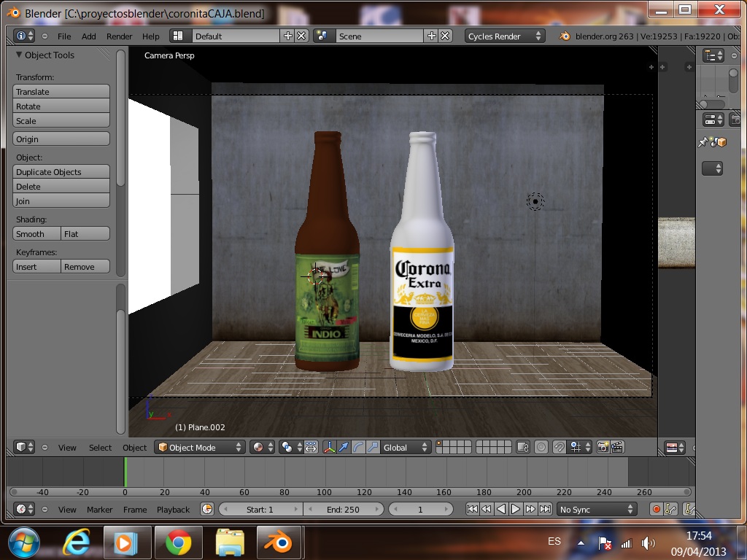Viewport: 747px width, 560px height.
Task: Toggle snap magnet icon
Action: pos(560,447)
